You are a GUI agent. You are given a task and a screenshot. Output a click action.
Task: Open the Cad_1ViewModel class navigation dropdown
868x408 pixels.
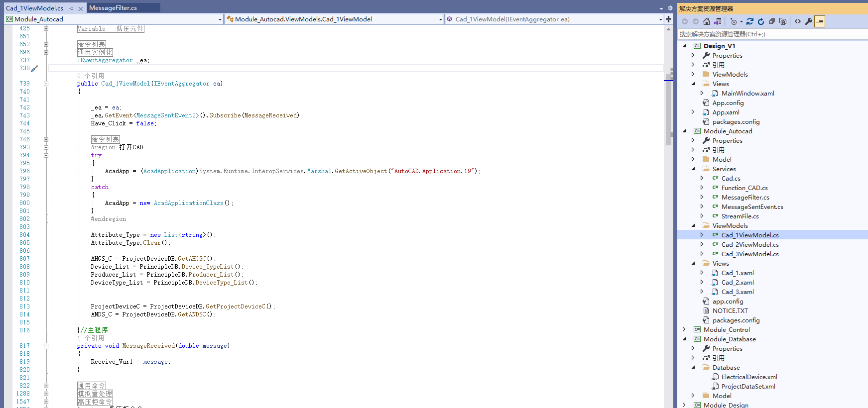point(441,19)
